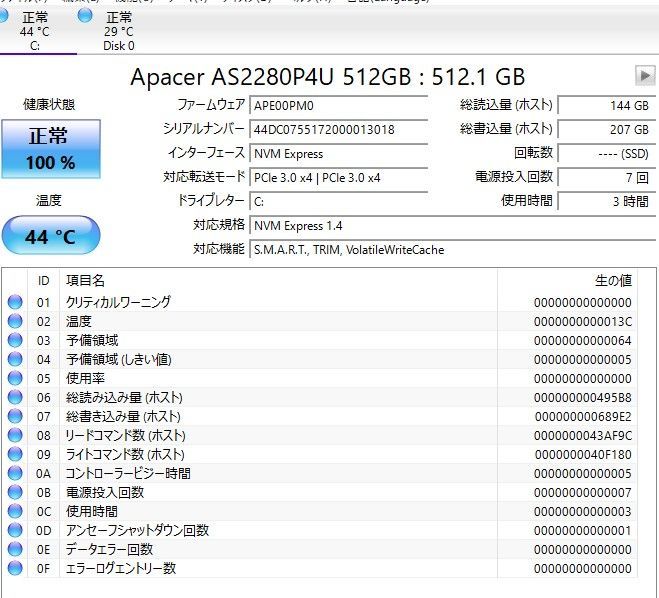Click power on count value 7 回
Screen dimensions: 659x598
pos(606,178)
